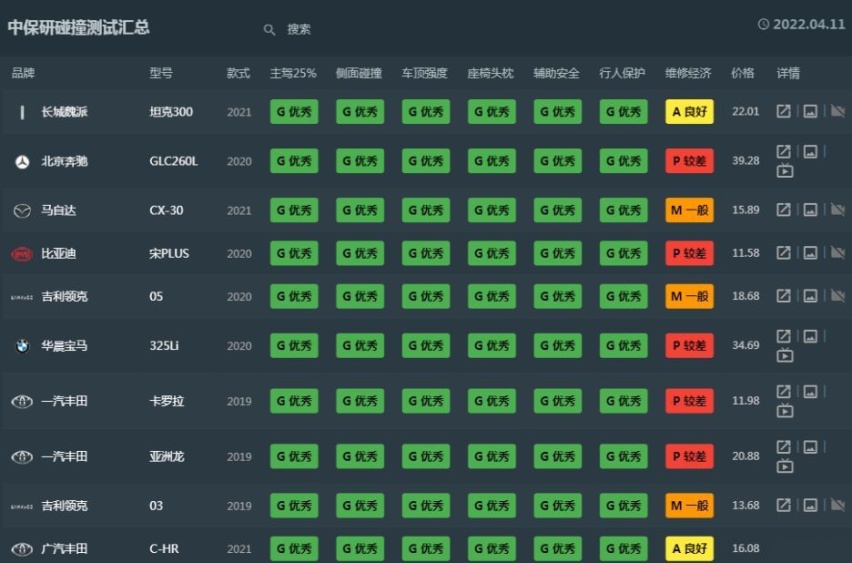Click title 中保研碰撞测试汇总

click(78, 27)
